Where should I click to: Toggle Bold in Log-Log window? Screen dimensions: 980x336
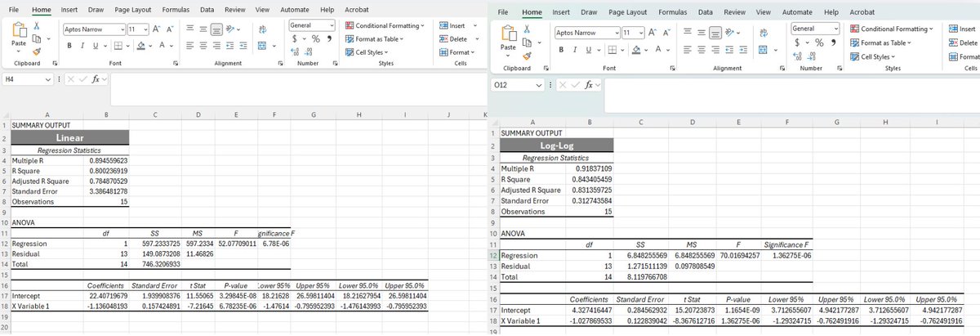coord(562,50)
